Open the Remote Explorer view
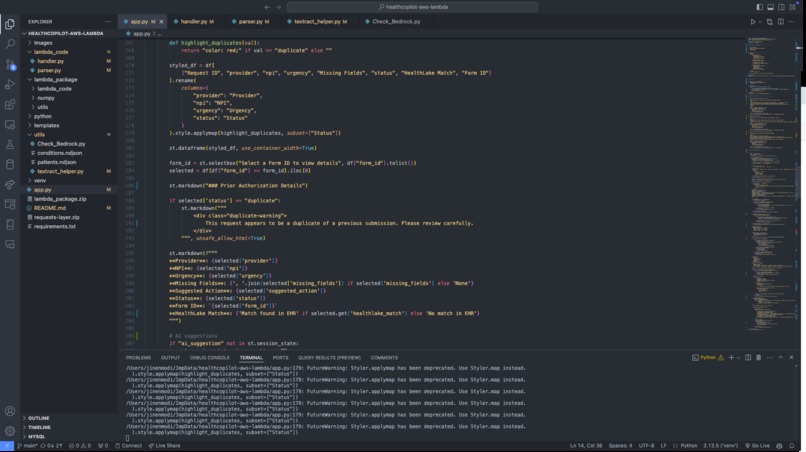The height and width of the screenshot is (452, 806). [10, 124]
